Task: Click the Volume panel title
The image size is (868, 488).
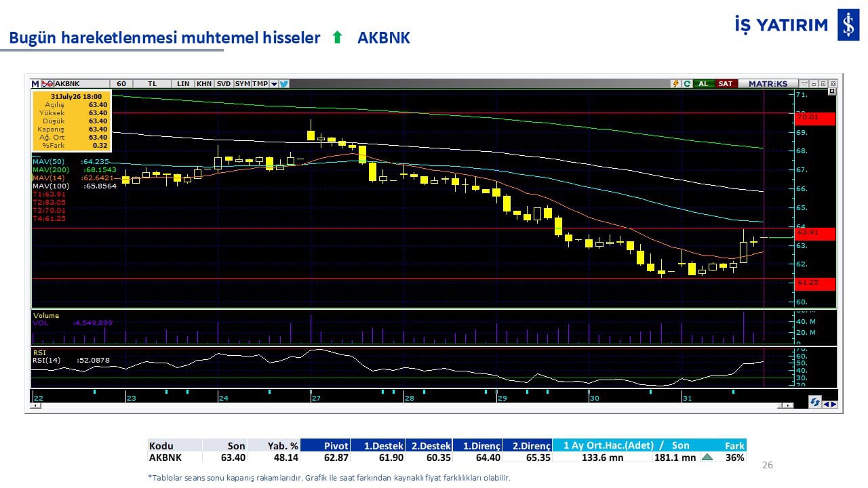Action: pyautogui.click(x=46, y=315)
